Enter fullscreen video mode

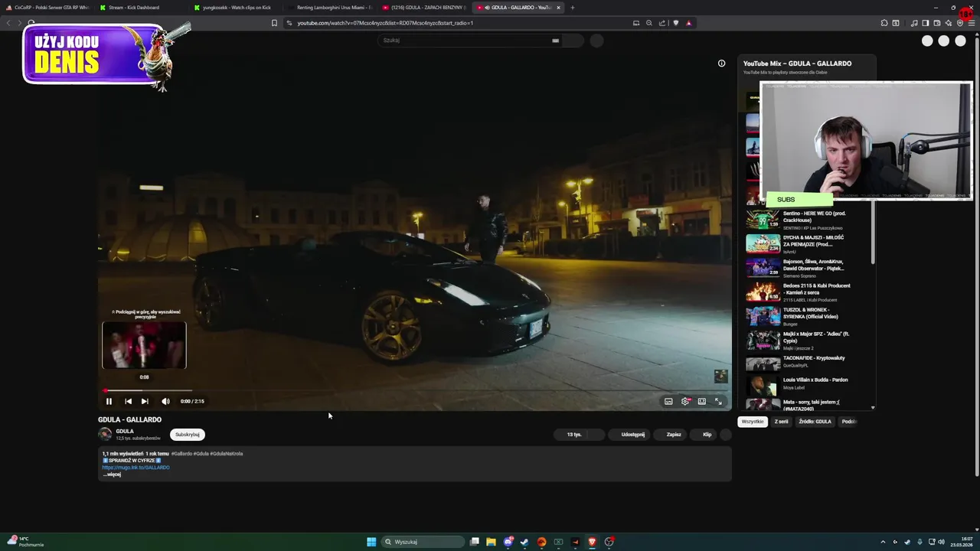[718, 401]
